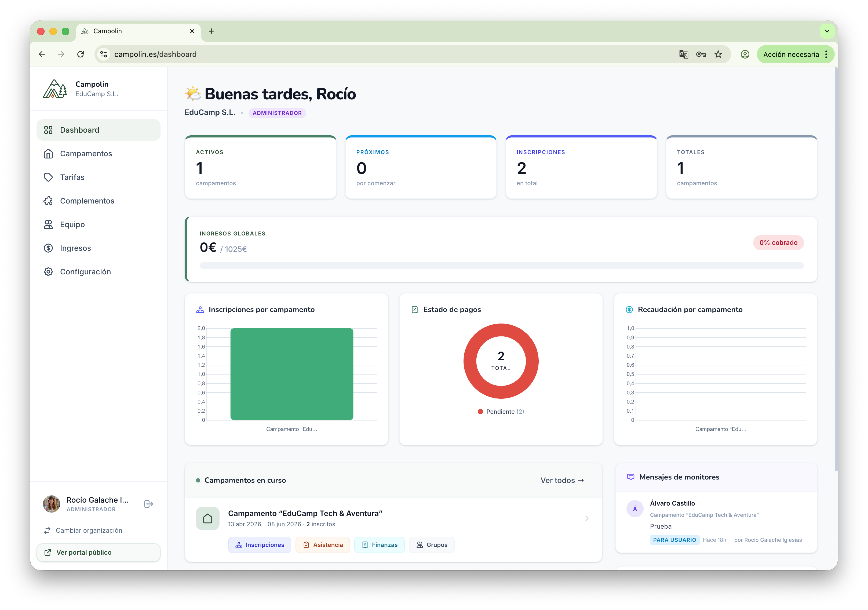868x610 pixels.
Task: Select Complementos in the sidebar
Action: click(x=98, y=201)
